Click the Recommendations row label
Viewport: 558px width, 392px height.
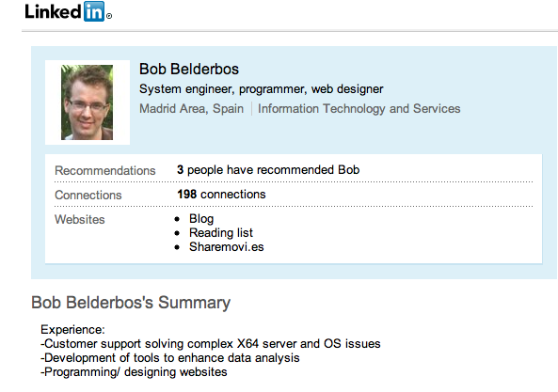(x=105, y=170)
